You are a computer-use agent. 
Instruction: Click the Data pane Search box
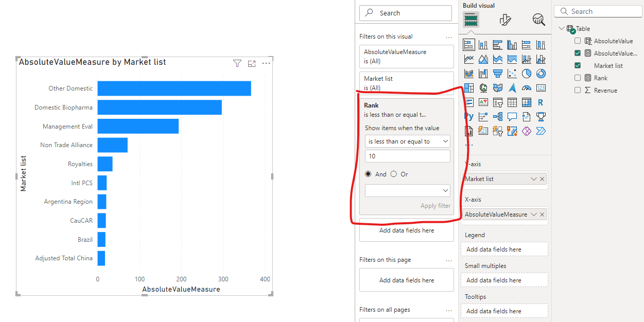click(598, 11)
